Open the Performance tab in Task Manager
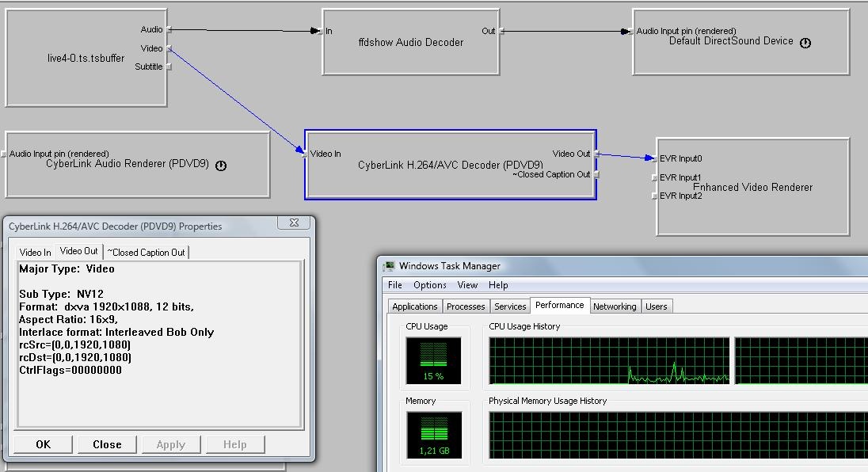 [x=559, y=305]
